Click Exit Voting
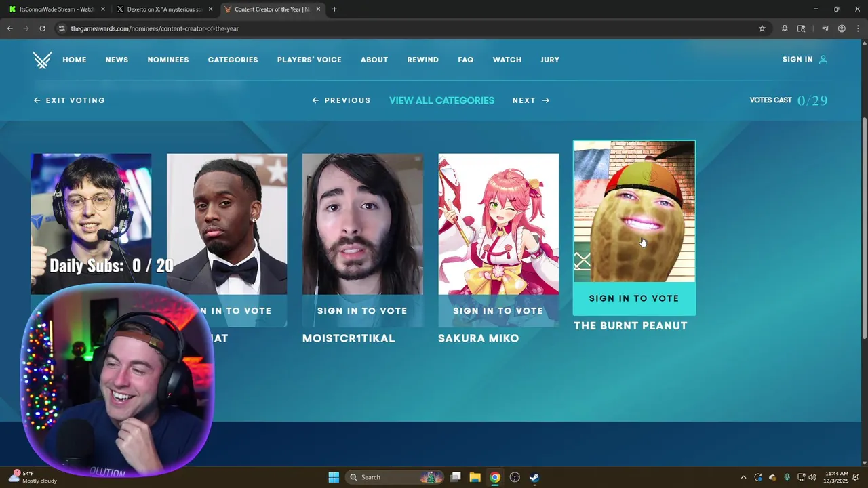This screenshot has width=868, height=488. pyautogui.click(x=69, y=100)
